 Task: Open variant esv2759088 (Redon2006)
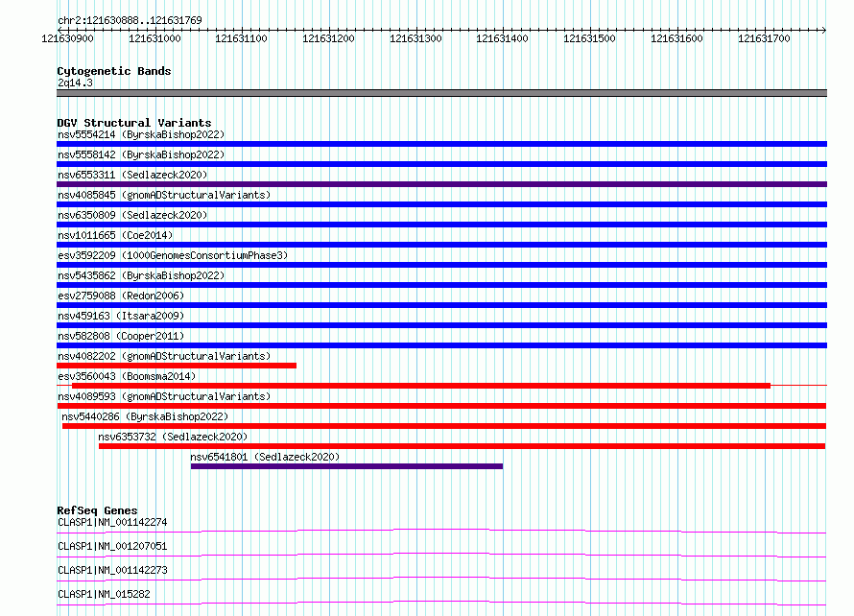121,296
